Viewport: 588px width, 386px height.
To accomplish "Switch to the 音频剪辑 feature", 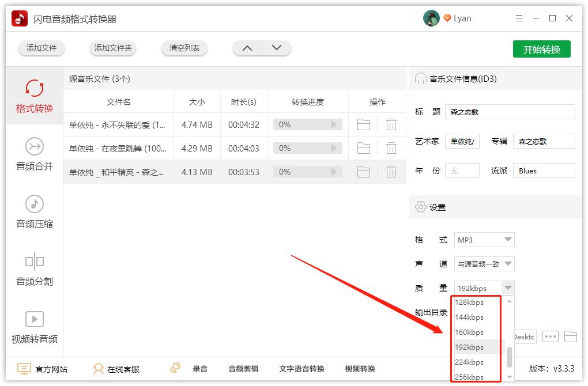I will [243, 369].
